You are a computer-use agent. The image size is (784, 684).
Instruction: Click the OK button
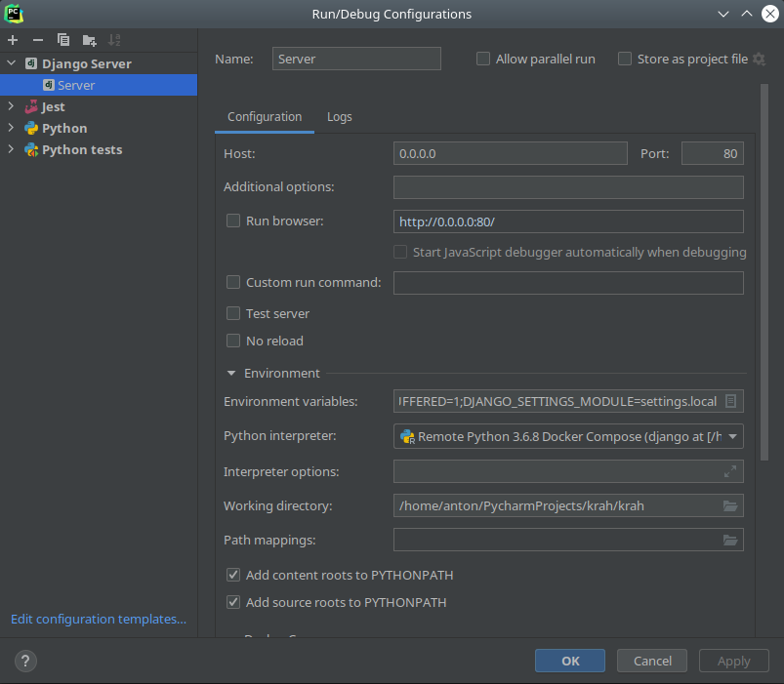click(x=570, y=661)
